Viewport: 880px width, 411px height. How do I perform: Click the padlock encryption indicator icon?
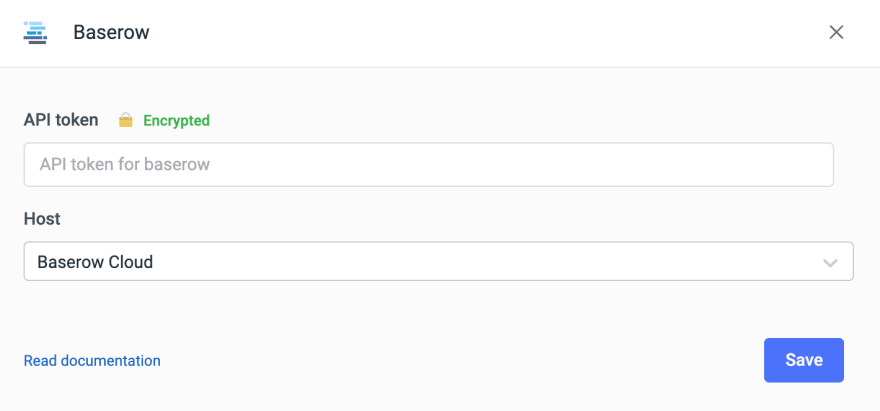125,120
